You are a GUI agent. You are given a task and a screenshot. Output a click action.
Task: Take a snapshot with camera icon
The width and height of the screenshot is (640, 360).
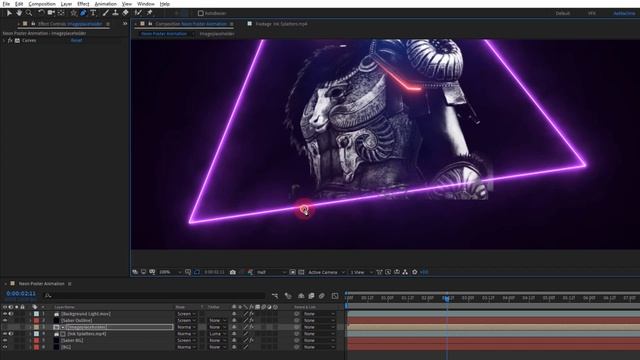click(233, 272)
